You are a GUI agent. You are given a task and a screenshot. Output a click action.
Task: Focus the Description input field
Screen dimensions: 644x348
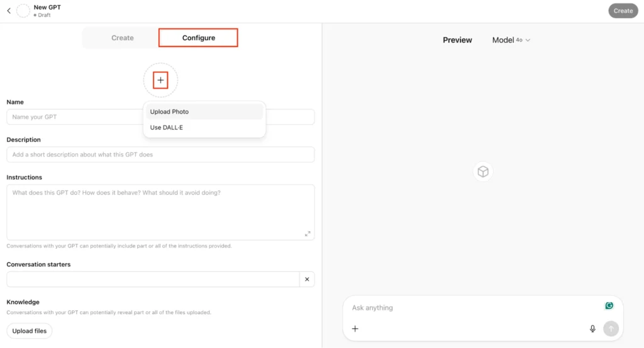tap(160, 155)
